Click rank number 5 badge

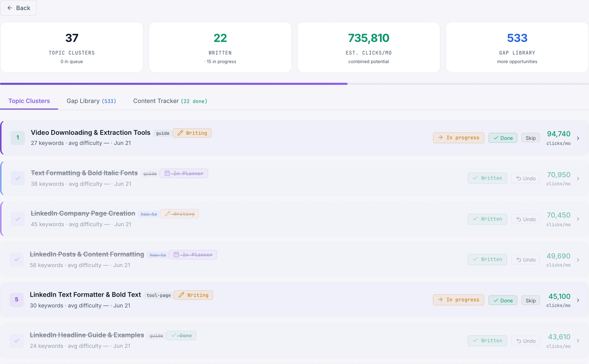tap(17, 300)
